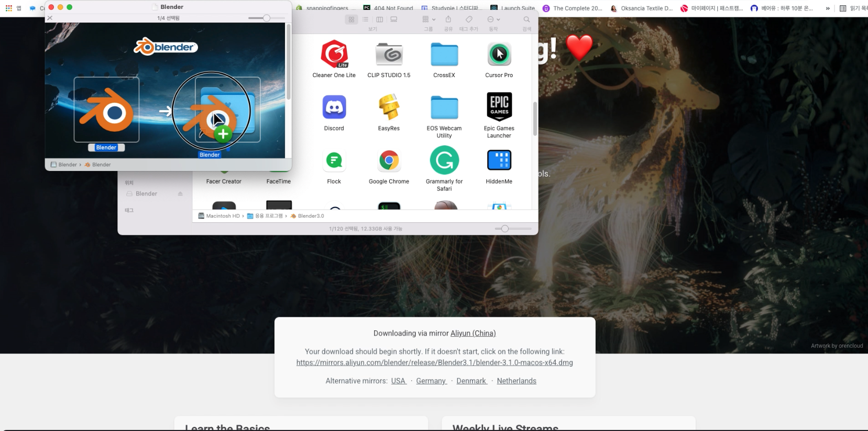Eject the Blender volume in Finder sidebar
The width and height of the screenshot is (868, 431).
pyautogui.click(x=180, y=193)
